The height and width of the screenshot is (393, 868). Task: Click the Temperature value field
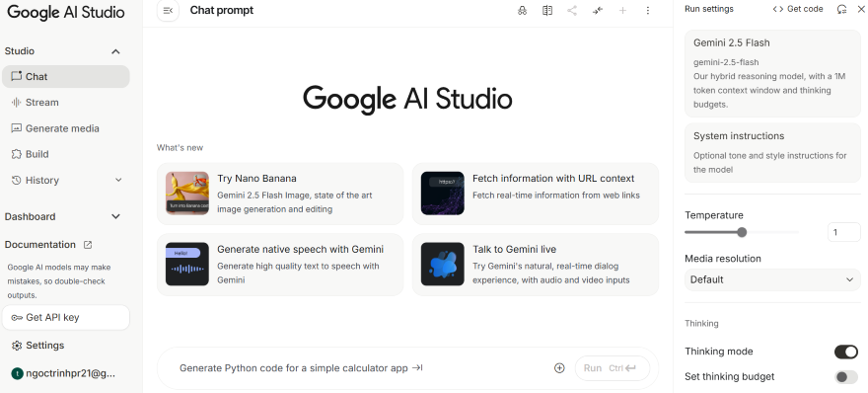coord(843,232)
